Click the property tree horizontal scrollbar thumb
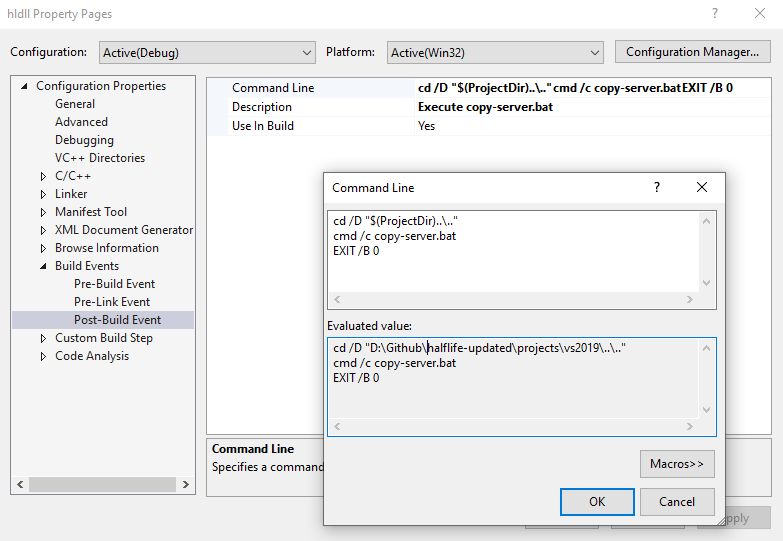The height and width of the screenshot is (541, 783). click(x=102, y=485)
